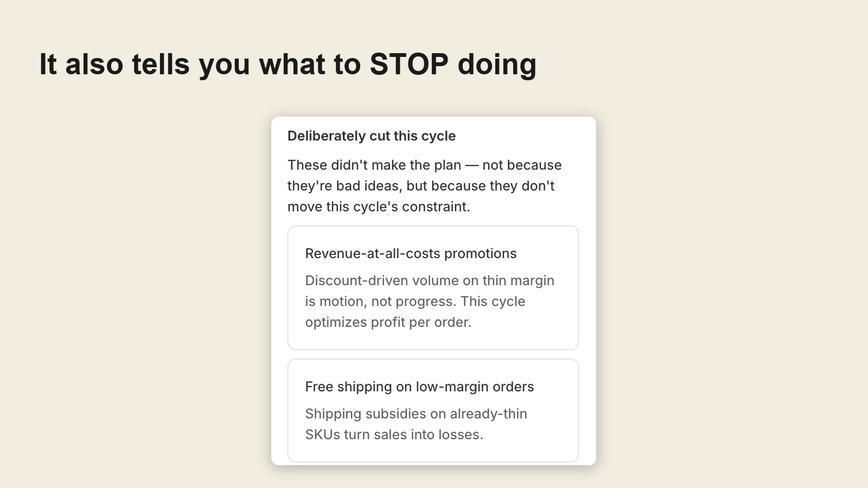
Task: Click 'SKUs turn sales into losses' line
Action: 394,434
